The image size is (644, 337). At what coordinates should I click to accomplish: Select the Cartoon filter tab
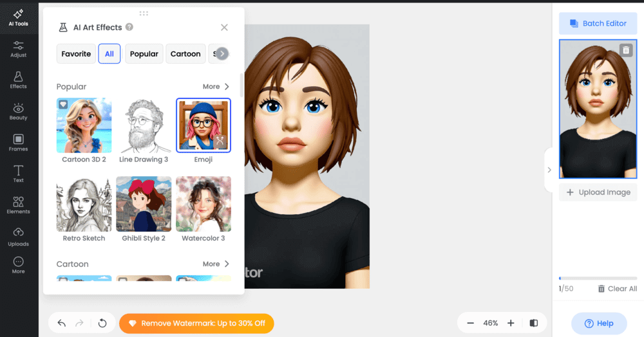[185, 54]
